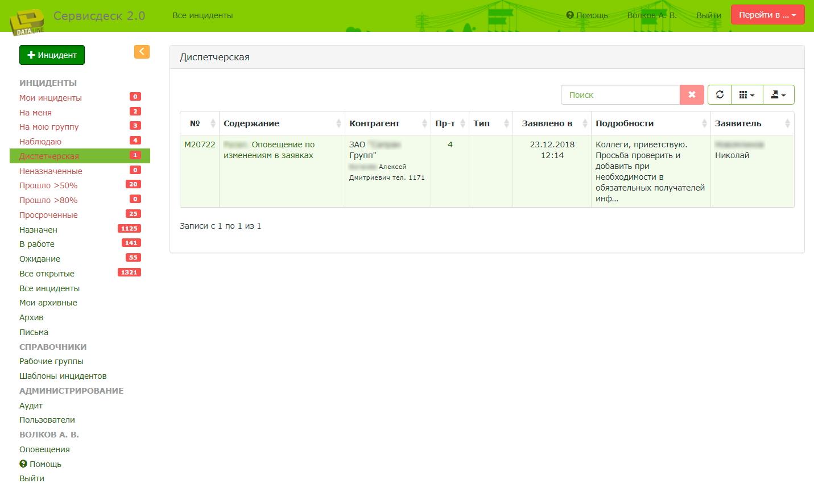This screenshot has height=504, width=814.
Task: Click the red badge '1125' next to Назначен
Action: [129, 229]
